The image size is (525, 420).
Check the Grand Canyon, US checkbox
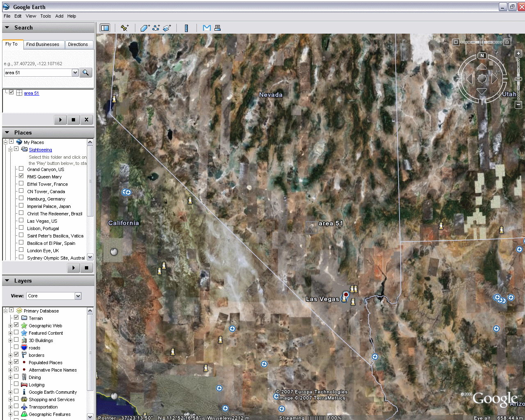coord(21,169)
